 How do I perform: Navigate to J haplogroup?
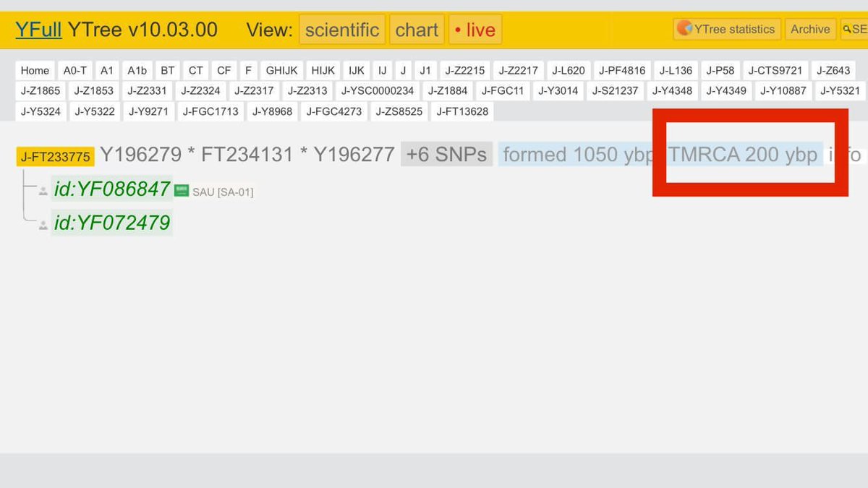pyautogui.click(x=403, y=70)
